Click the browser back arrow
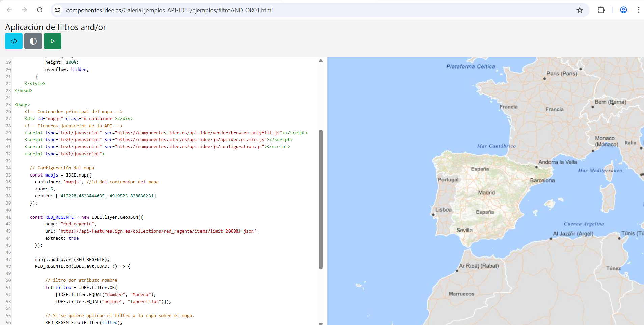 click(x=9, y=10)
